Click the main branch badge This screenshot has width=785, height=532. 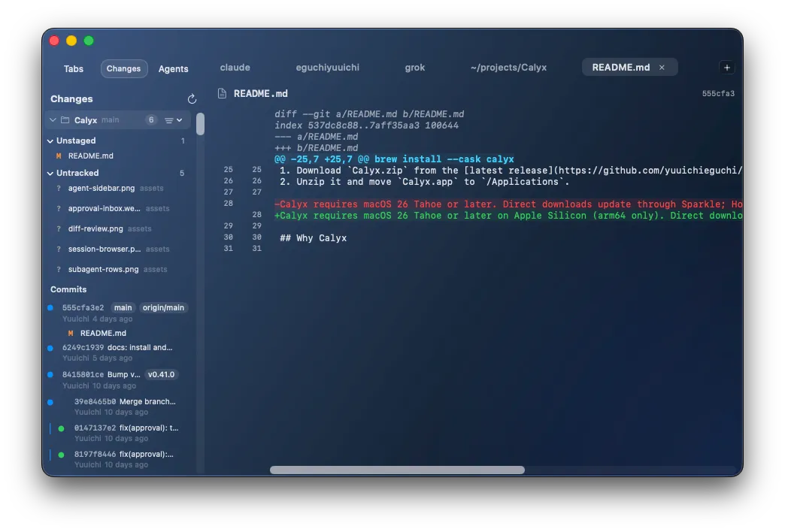click(x=123, y=308)
